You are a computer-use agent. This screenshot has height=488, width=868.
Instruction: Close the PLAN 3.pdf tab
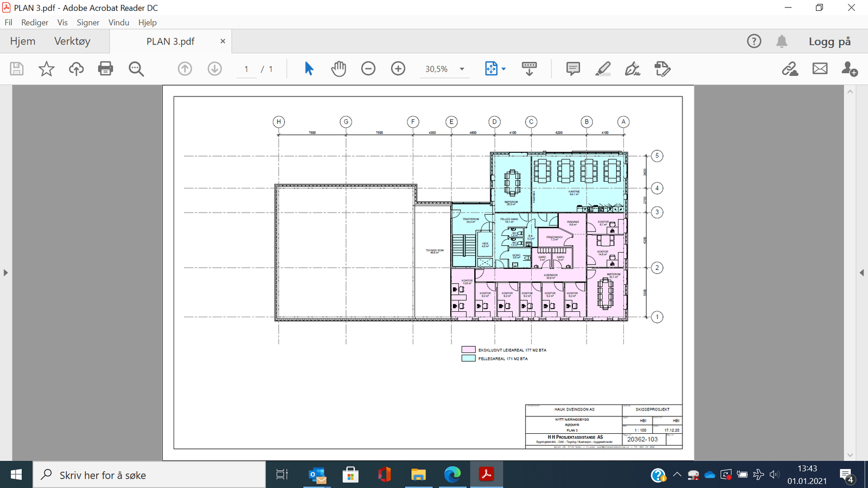(x=222, y=41)
